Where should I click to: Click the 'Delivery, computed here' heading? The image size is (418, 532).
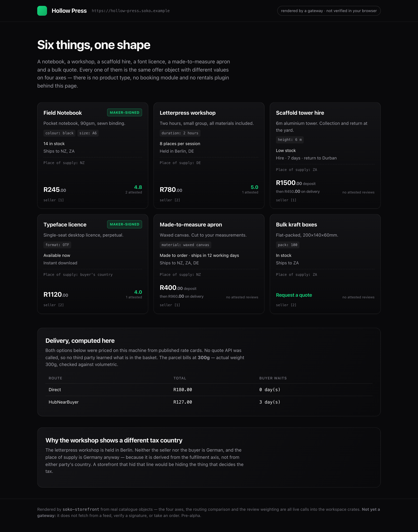(x=80, y=341)
